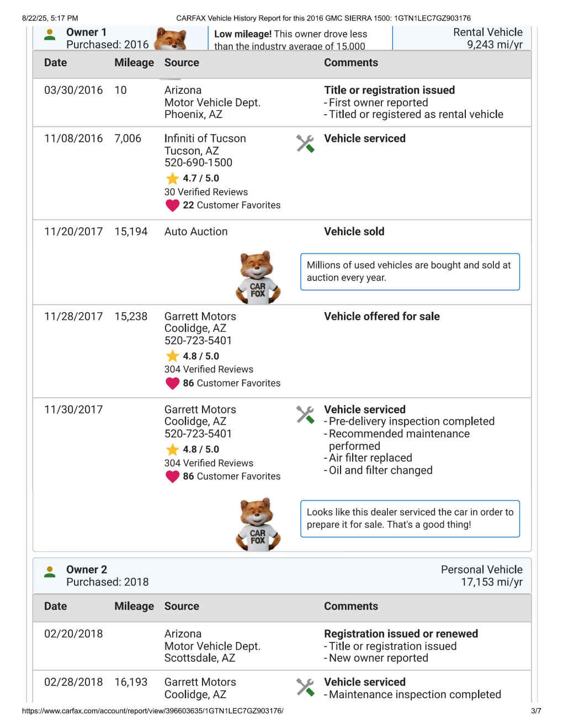The image size is (563, 728).
Task: Click wrench icon beside 11/08/2016 Vehicle serviced
Action: coord(305,143)
